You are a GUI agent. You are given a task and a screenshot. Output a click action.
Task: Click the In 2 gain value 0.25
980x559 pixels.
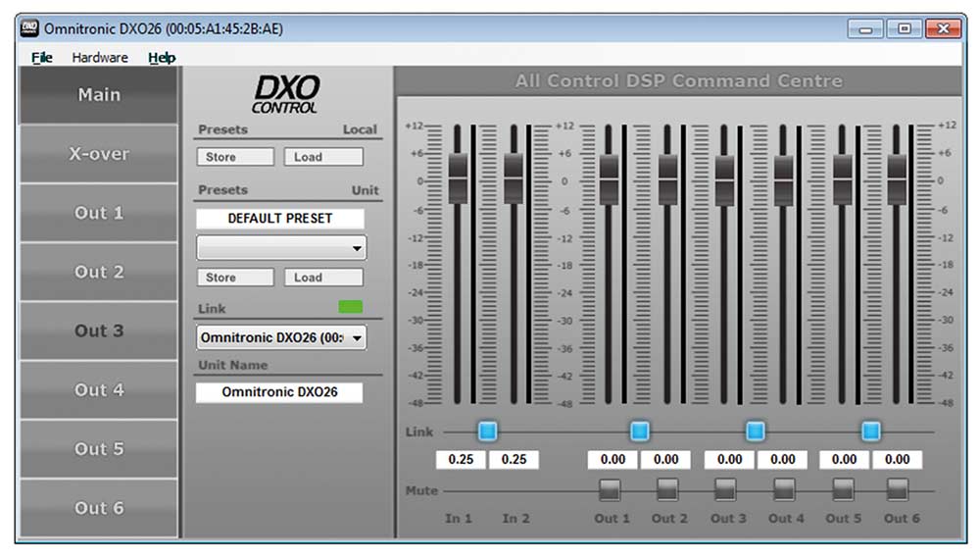click(x=514, y=460)
